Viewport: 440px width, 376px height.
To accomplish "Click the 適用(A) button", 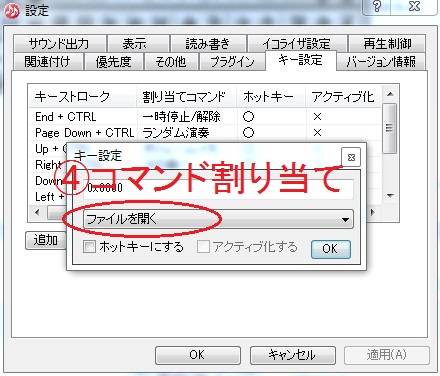I will [x=387, y=355].
